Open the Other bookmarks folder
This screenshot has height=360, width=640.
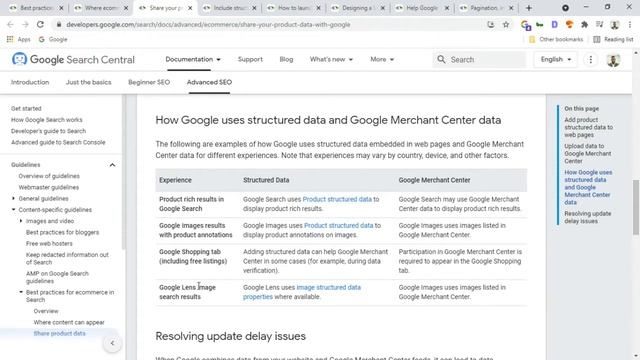click(556, 40)
